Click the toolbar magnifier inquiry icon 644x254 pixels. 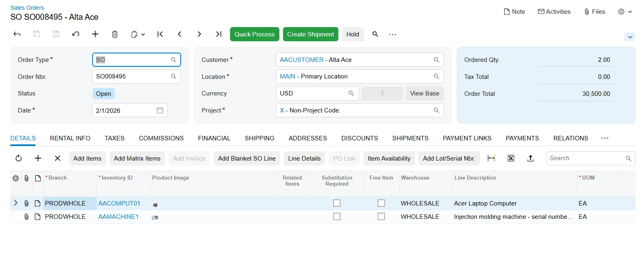point(375,34)
